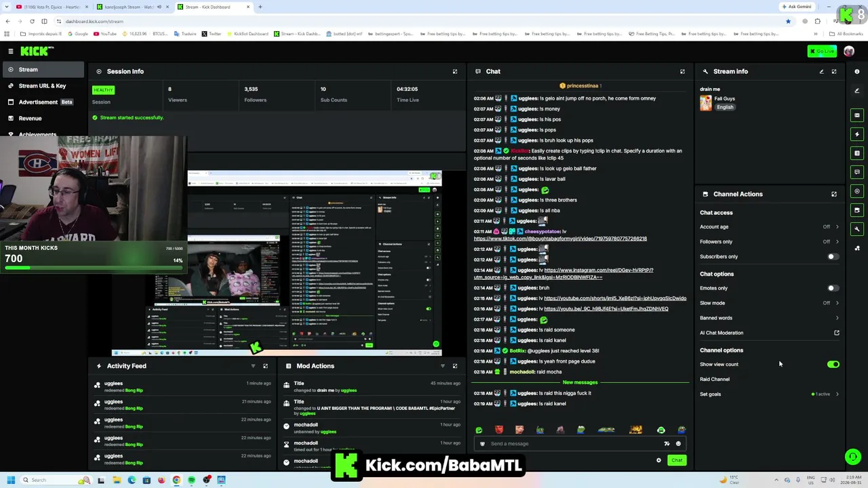Screen dimensions: 868x488
Task: Switch to the kanejoseph Stream browser tab
Action: coord(133,7)
